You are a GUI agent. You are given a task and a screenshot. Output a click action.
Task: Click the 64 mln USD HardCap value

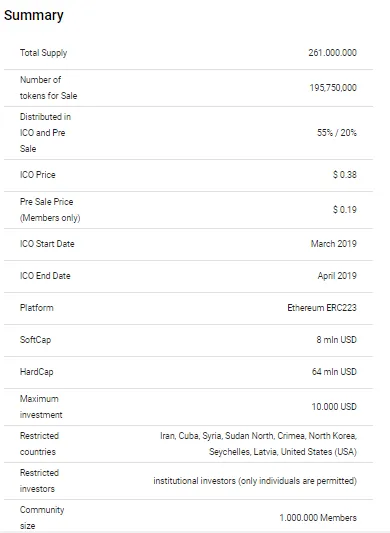[x=334, y=372]
